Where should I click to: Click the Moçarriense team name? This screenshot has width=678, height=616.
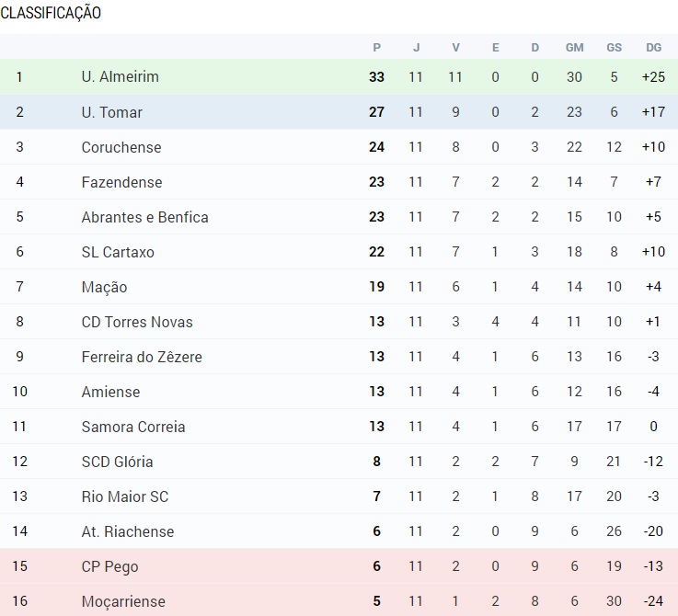click(x=123, y=601)
